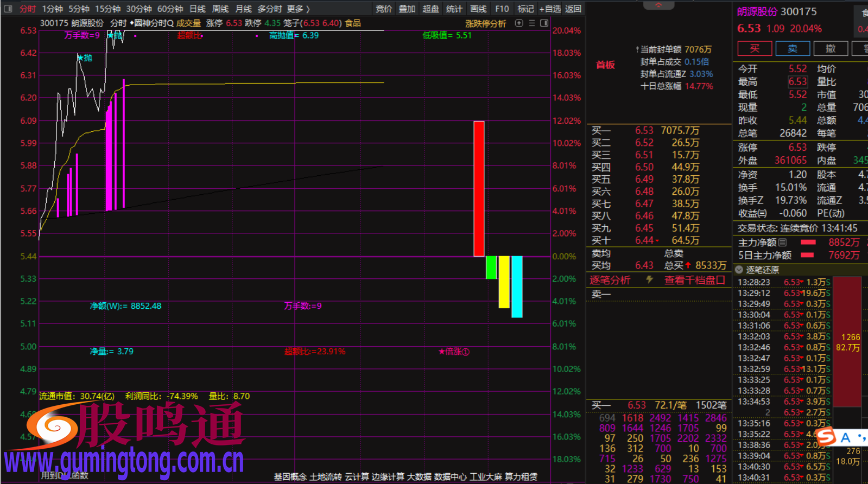Image resolution: width=868 pixels, height=484 pixels.
Task: Click the lightning bolt icon beside 逐笔分析
Action: click(x=649, y=279)
